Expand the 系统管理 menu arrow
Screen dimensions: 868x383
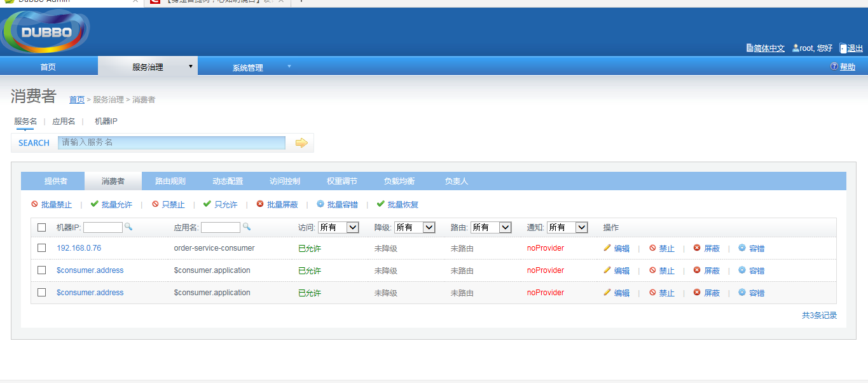[x=289, y=66]
